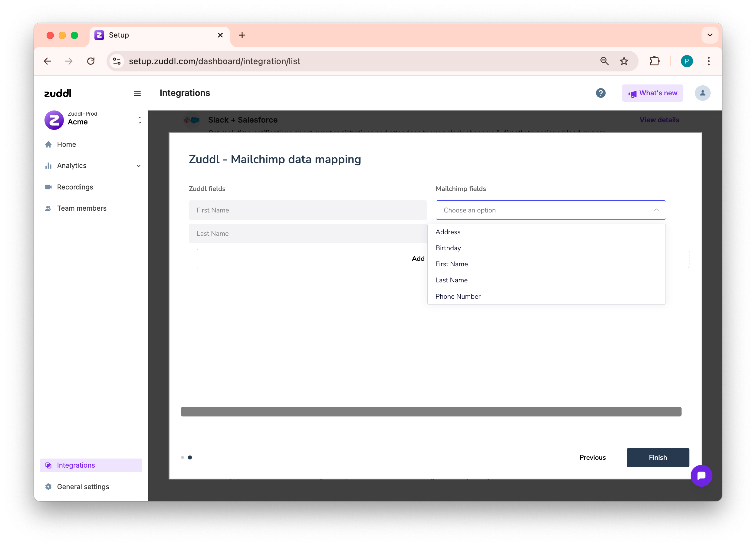Go back with the Previous button
The height and width of the screenshot is (546, 756).
click(x=592, y=457)
